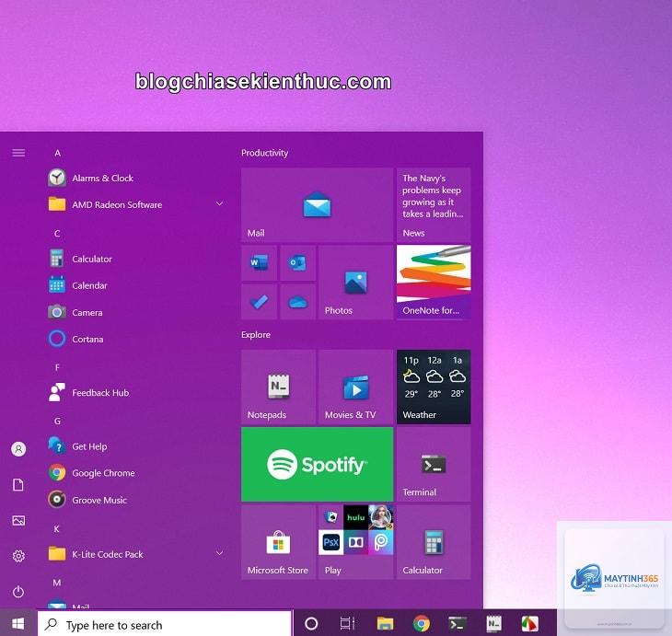This screenshot has height=636, width=672.
Task: Open the Mail tile
Action: click(x=318, y=205)
